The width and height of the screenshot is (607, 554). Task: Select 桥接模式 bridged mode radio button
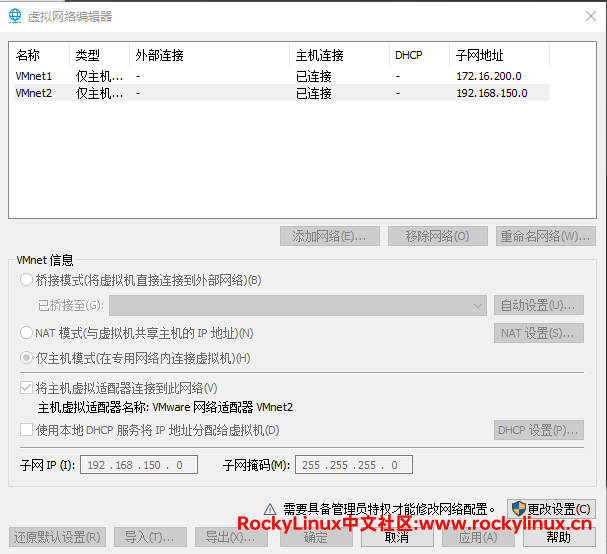coord(27,280)
